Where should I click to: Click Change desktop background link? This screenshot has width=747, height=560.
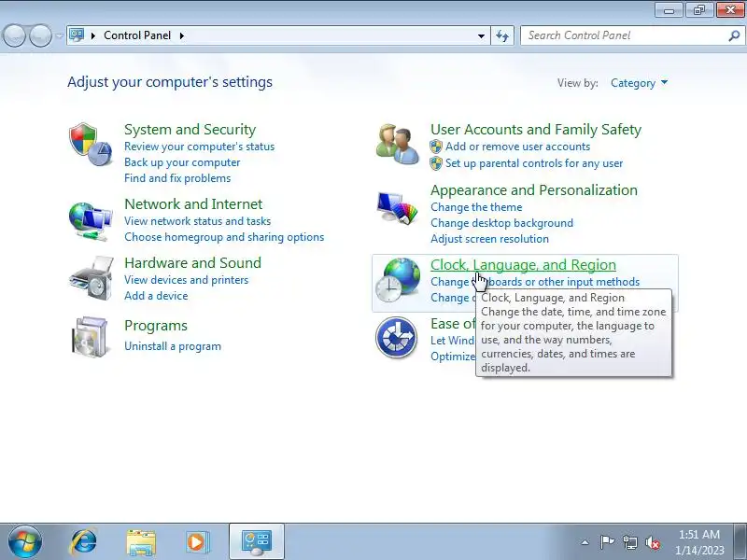501,223
